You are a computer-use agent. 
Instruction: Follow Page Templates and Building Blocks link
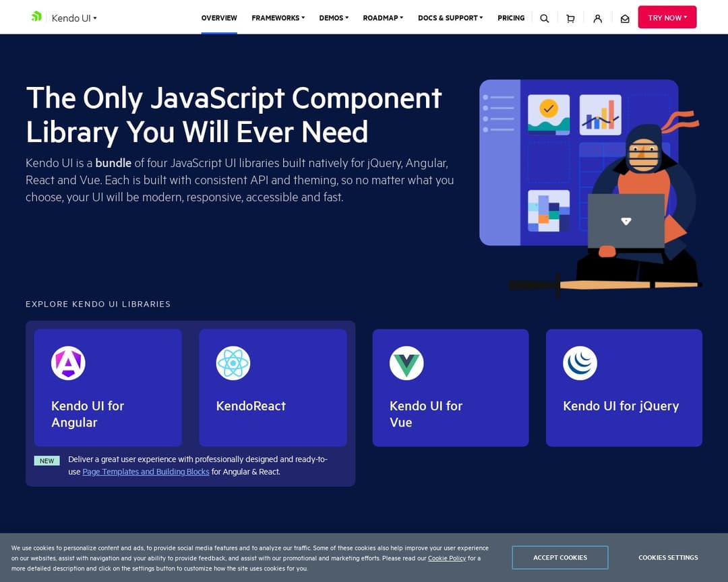pos(146,472)
